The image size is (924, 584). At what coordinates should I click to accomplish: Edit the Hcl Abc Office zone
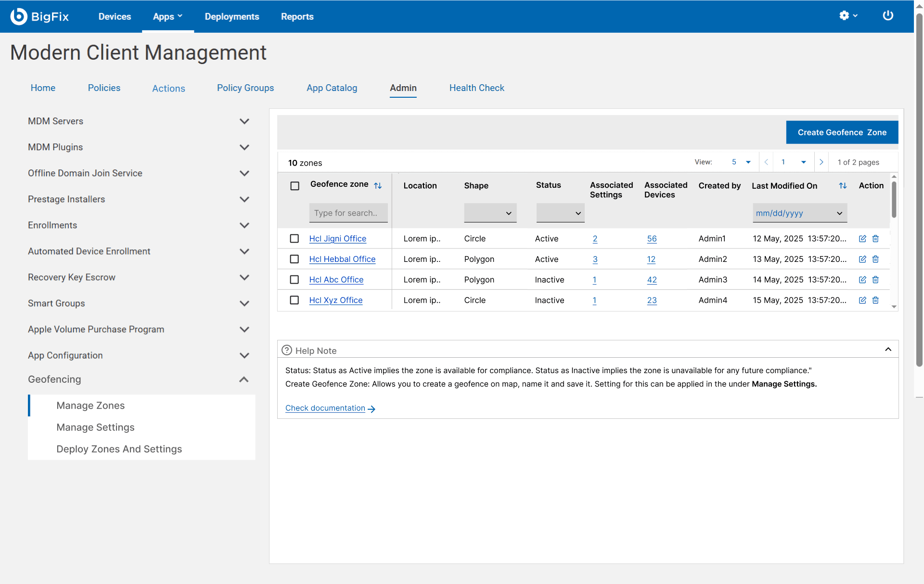862,280
